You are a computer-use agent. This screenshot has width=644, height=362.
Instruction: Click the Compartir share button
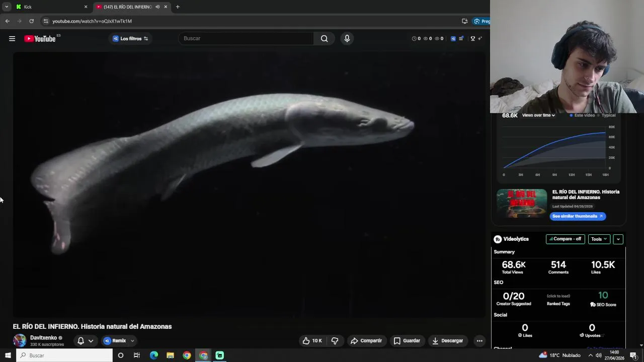pyautogui.click(x=366, y=341)
